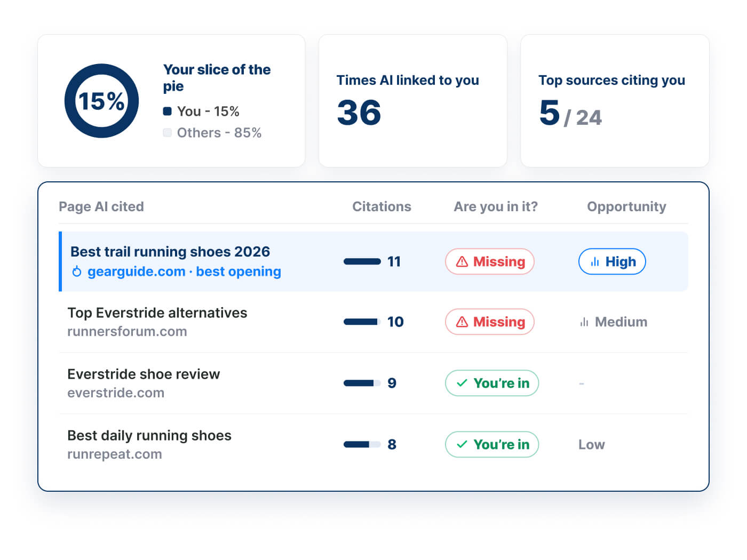Click the 15% donut chart
Screen dimensions: 747x560
click(x=101, y=101)
